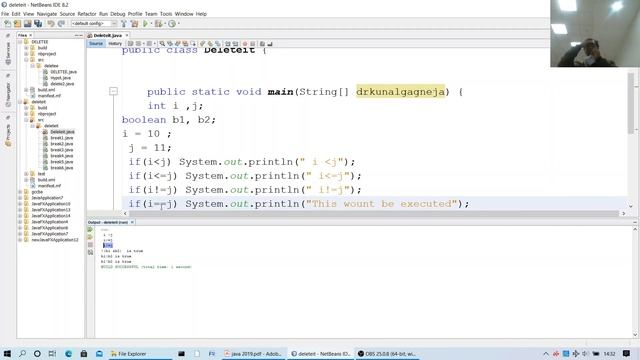Open the Debug menu
The height and width of the screenshot is (360, 640).
[x=118, y=14]
